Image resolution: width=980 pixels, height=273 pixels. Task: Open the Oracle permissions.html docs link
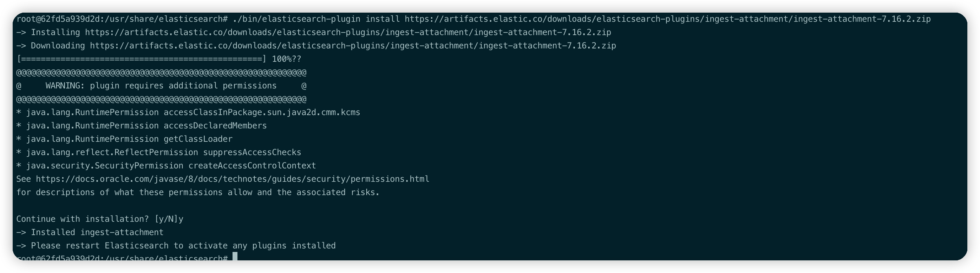pyautogui.click(x=233, y=179)
